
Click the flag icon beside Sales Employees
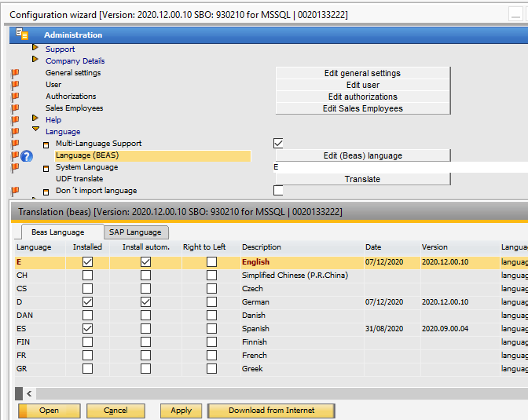click(x=14, y=108)
